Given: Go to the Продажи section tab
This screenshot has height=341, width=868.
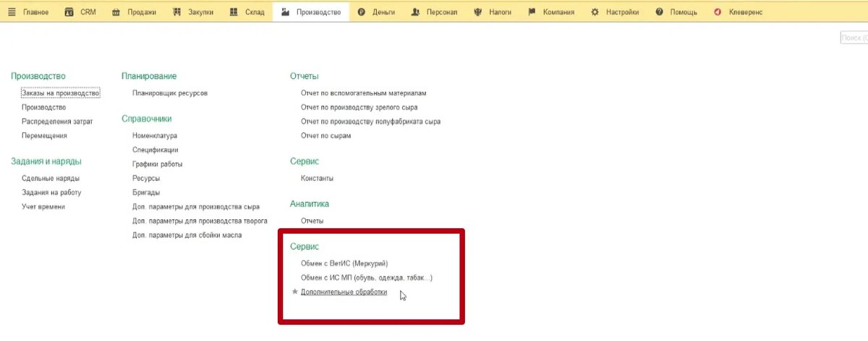Looking at the screenshot, I should coord(142,13).
